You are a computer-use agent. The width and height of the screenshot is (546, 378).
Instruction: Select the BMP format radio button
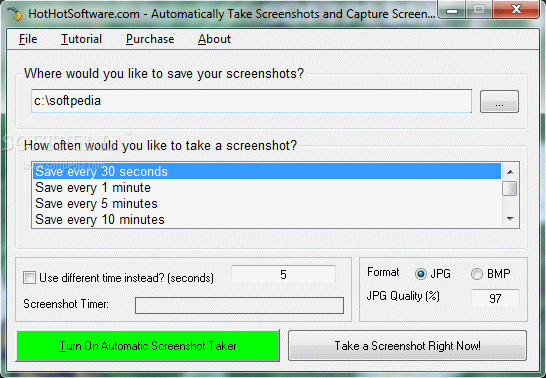click(477, 274)
